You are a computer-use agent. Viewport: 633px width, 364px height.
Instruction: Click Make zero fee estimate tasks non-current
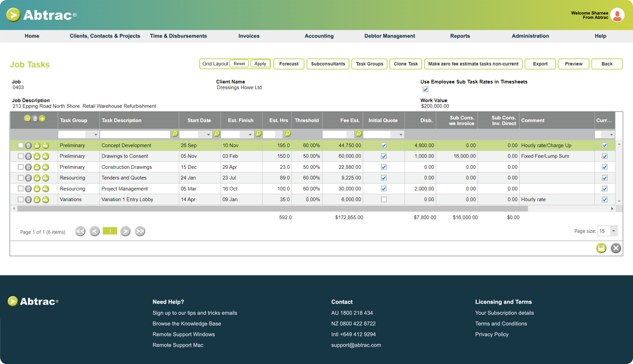(x=473, y=64)
